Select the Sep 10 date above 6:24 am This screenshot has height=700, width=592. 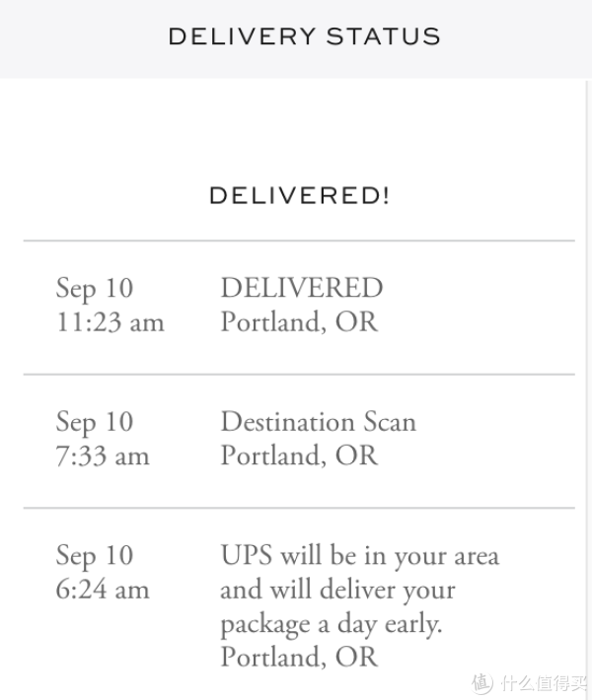tap(94, 555)
